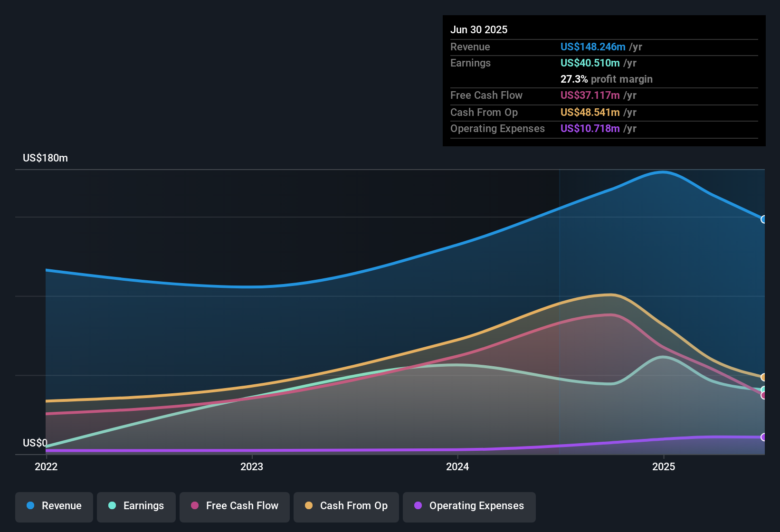Screen dimensions: 780x532
Task: Toggle the Revenue series visibility
Action: point(54,506)
